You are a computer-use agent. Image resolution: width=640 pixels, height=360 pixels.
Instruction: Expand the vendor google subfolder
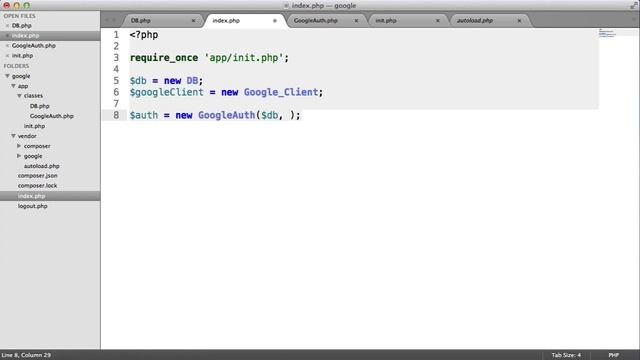click(19, 156)
